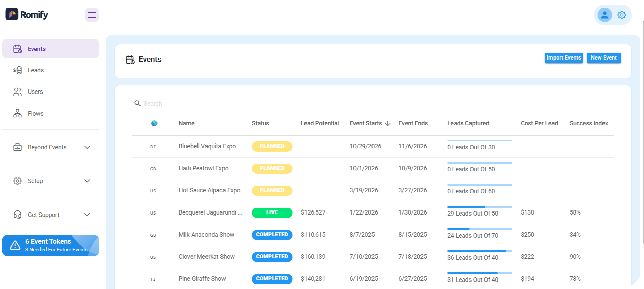Click the Events calendar icon in header
Screen dimensions: 644x289
130,60
